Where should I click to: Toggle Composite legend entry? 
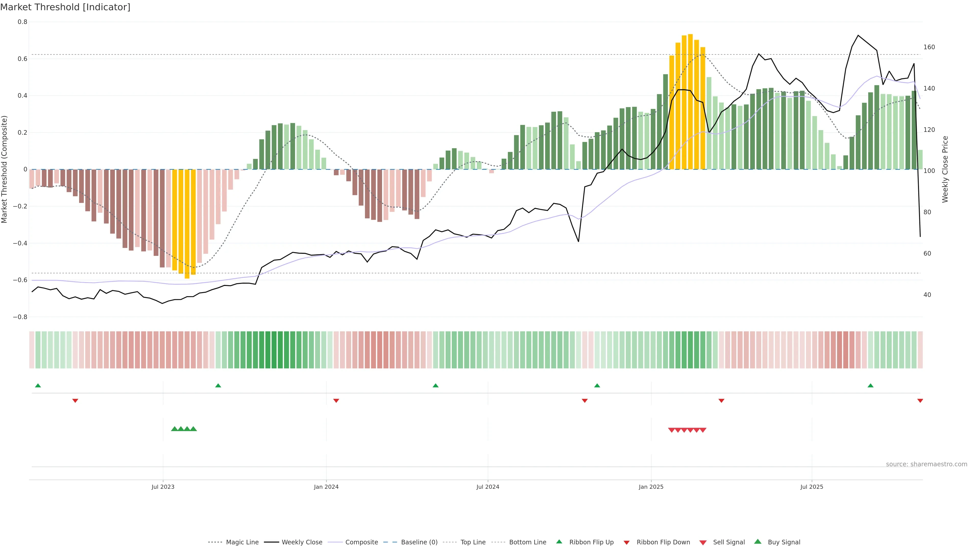(x=361, y=542)
